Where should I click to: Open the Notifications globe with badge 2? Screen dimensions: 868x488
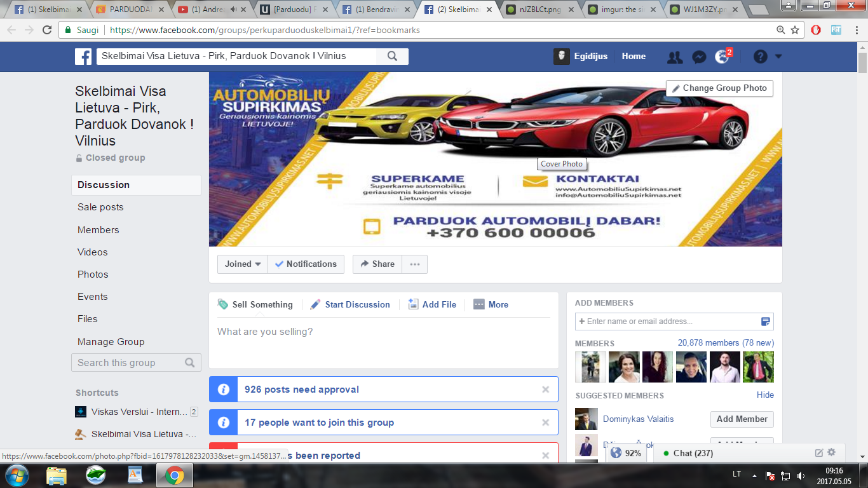click(x=722, y=57)
